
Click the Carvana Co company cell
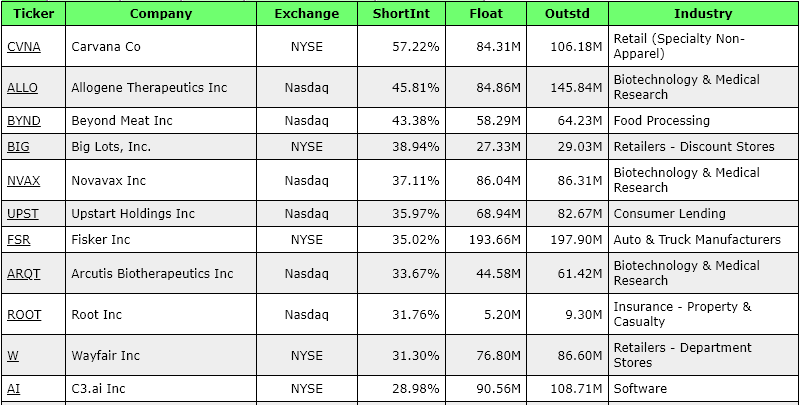click(x=105, y=47)
